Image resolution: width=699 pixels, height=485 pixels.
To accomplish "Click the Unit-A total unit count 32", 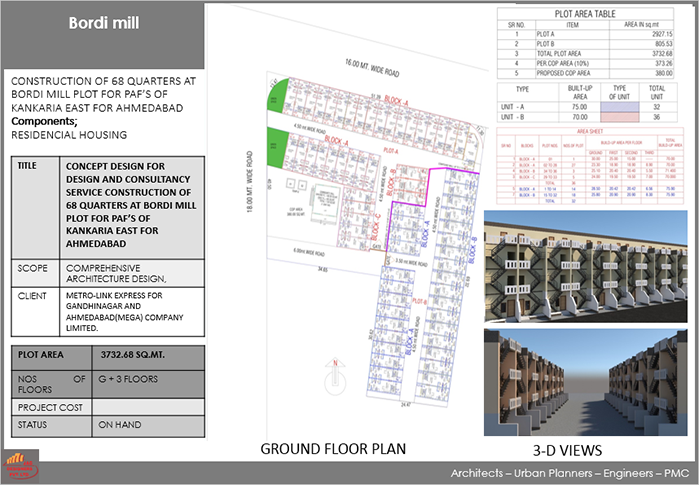I will (657, 107).
